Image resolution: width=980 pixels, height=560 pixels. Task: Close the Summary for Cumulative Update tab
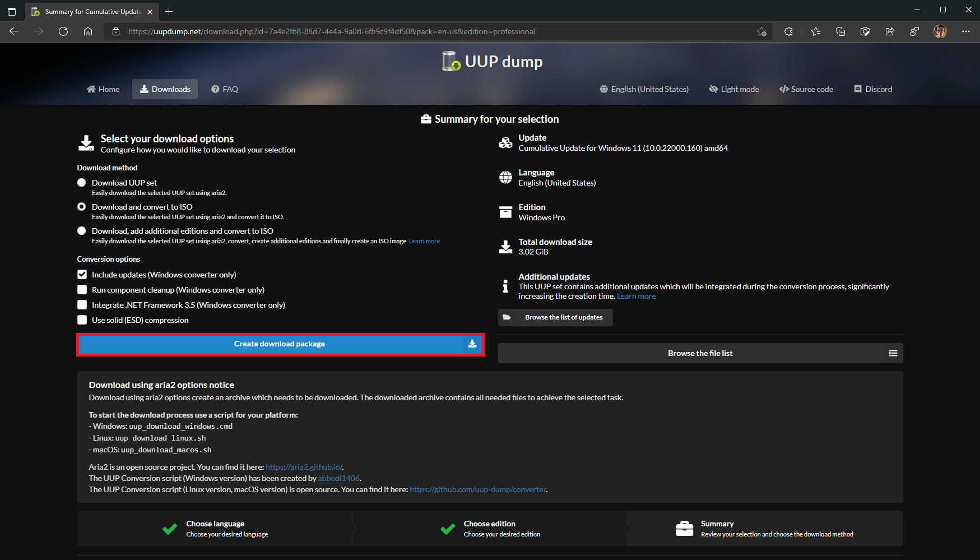[150, 12]
